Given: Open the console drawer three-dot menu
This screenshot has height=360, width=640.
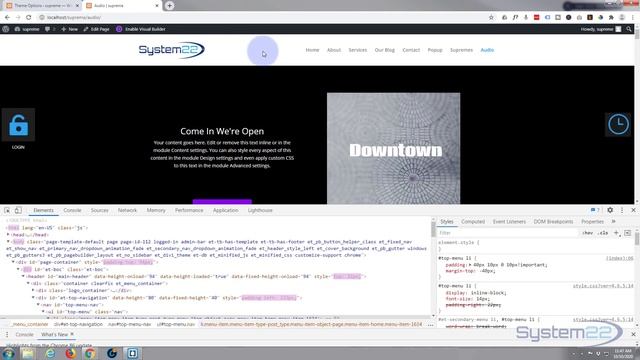Looking at the screenshot, I should (x=7, y=334).
